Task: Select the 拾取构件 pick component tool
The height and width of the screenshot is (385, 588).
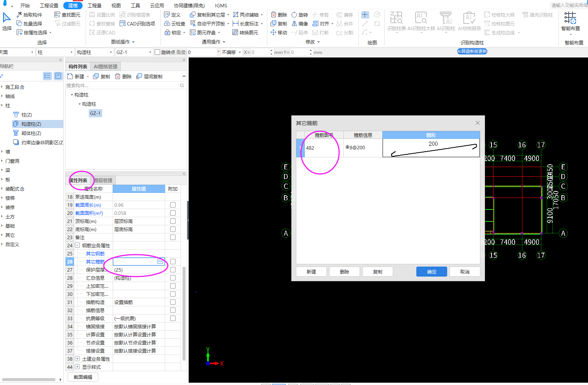Action: [29, 15]
